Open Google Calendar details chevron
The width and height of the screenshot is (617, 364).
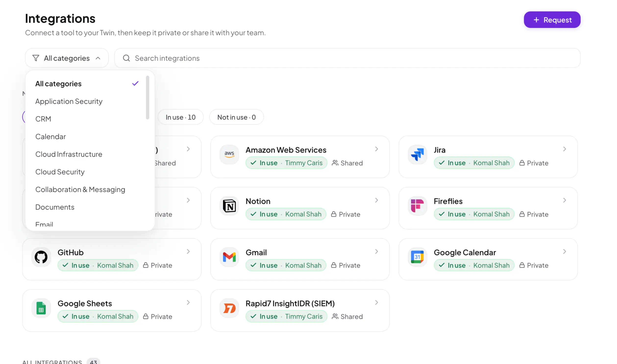(564, 251)
